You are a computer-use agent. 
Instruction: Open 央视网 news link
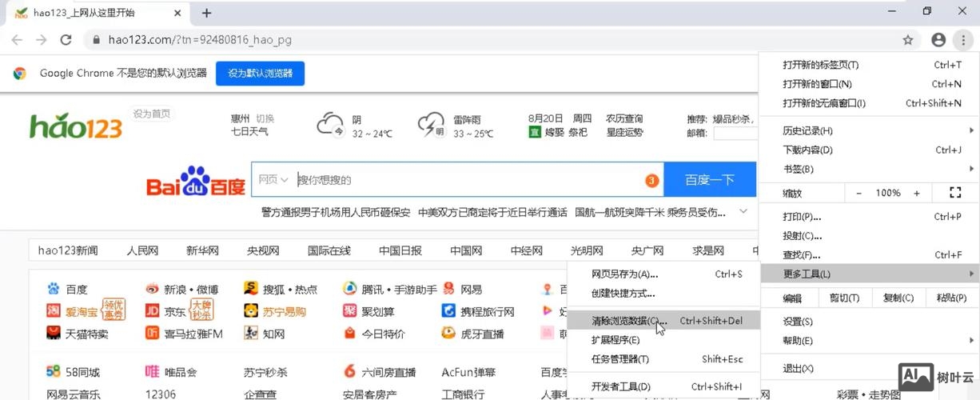(263, 250)
